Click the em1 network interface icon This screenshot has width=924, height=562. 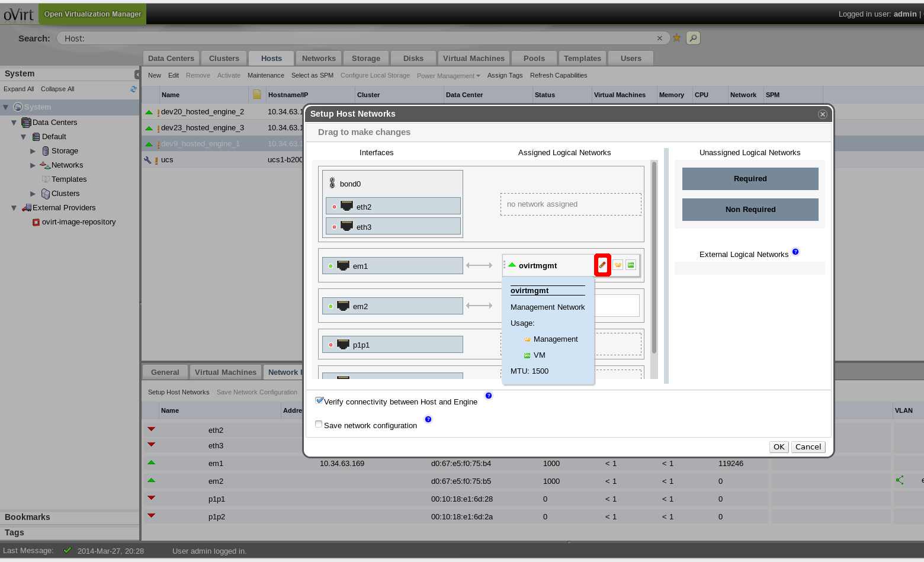(x=343, y=266)
